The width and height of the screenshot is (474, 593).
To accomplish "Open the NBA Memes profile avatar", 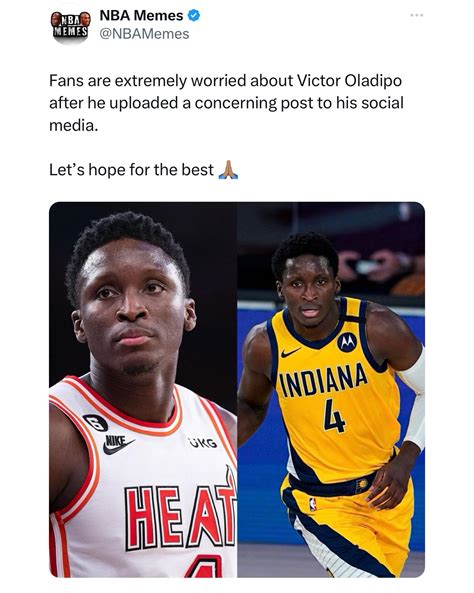I will coord(70,26).
